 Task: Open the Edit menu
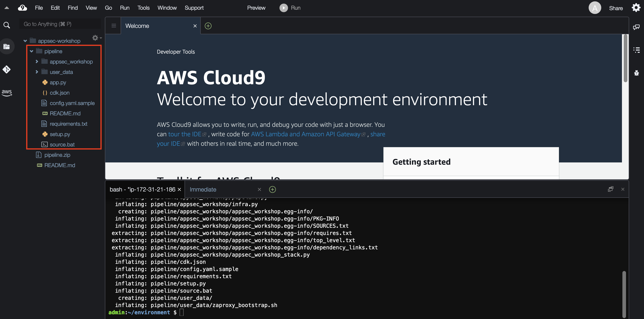pos(55,8)
